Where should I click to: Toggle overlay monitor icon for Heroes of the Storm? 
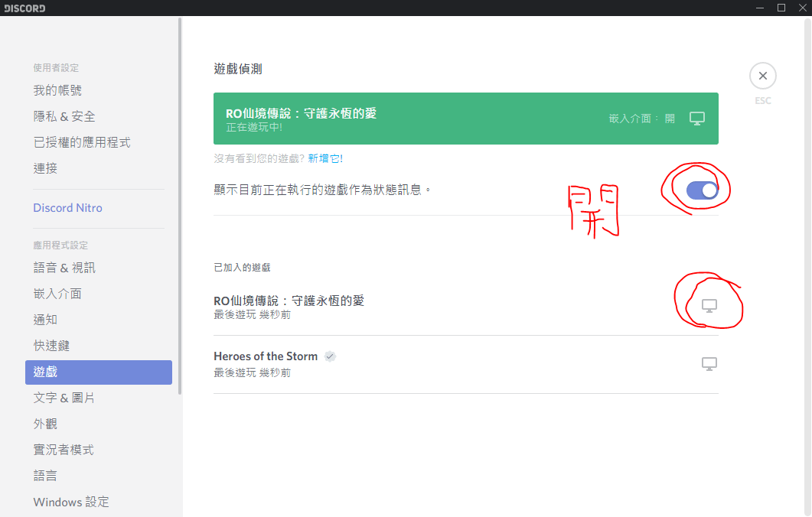[709, 364]
